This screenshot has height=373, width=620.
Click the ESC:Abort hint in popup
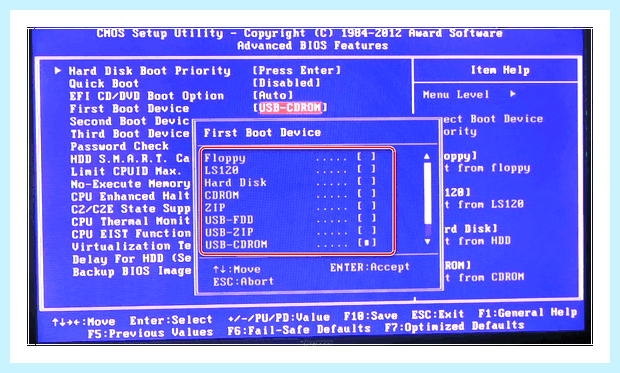click(x=243, y=282)
